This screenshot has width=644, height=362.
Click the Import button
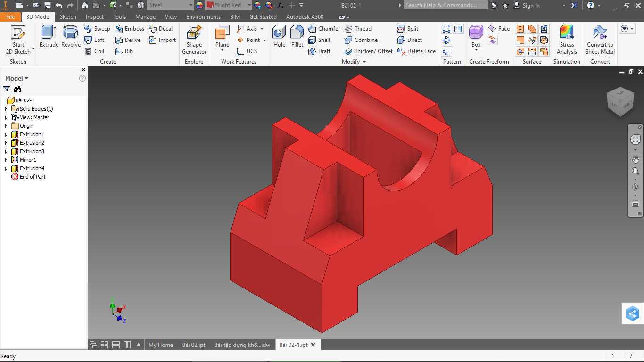coord(163,40)
